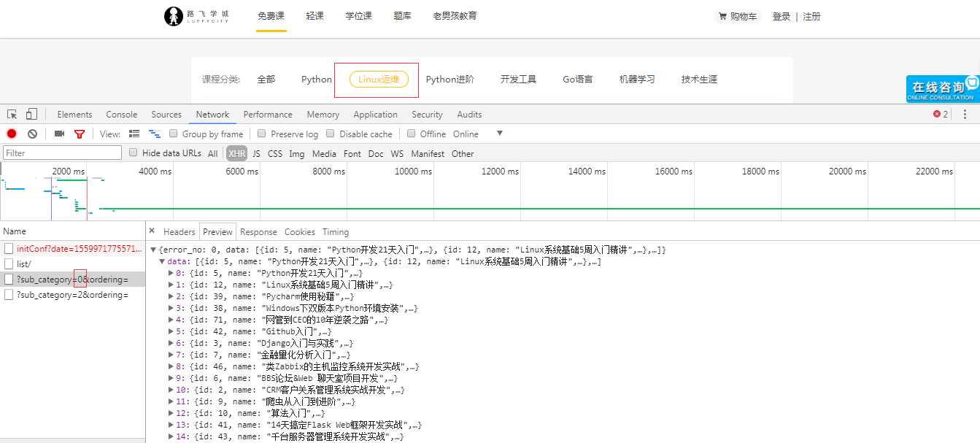Open the Performance tab
This screenshot has width=980, height=443.
[268, 115]
